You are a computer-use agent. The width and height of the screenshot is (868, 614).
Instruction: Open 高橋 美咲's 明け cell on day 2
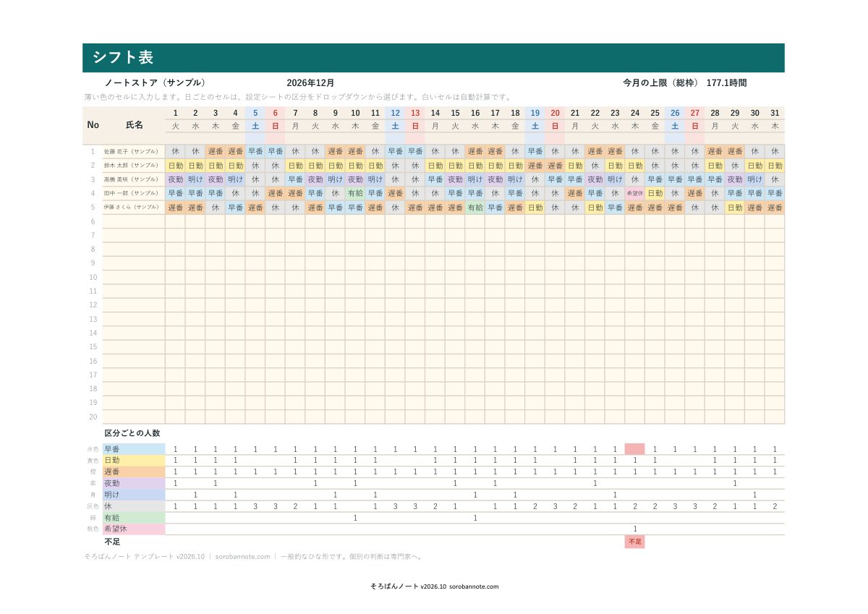(x=195, y=179)
